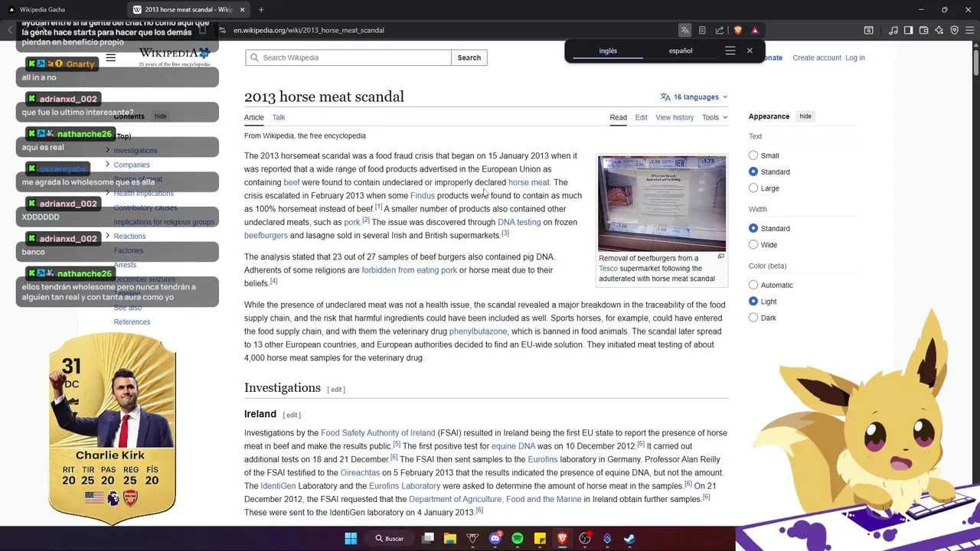Select the Read tab
This screenshot has width=980, height=551.
(x=619, y=117)
